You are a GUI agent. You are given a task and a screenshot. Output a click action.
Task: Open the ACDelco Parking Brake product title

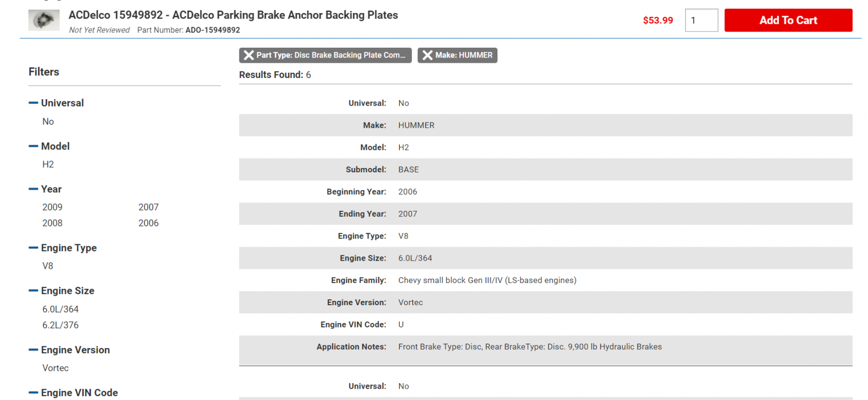(x=233, y=15)
